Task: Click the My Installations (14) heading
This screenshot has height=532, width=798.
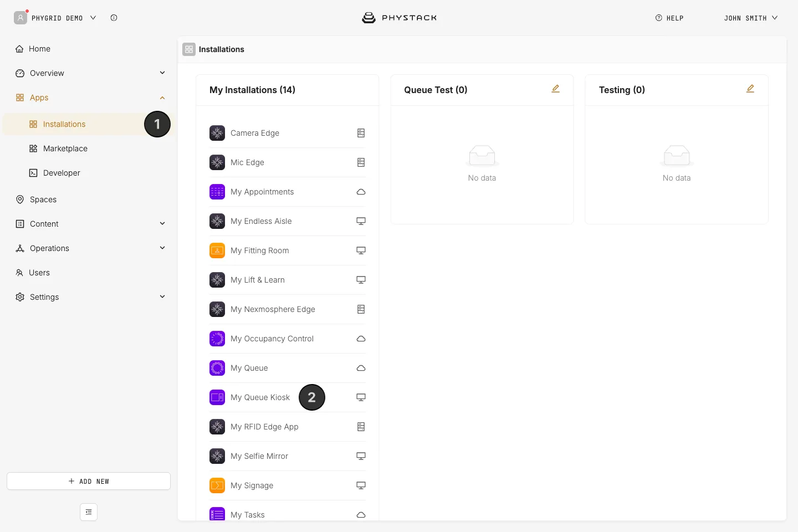Action: tap(252, 90)
